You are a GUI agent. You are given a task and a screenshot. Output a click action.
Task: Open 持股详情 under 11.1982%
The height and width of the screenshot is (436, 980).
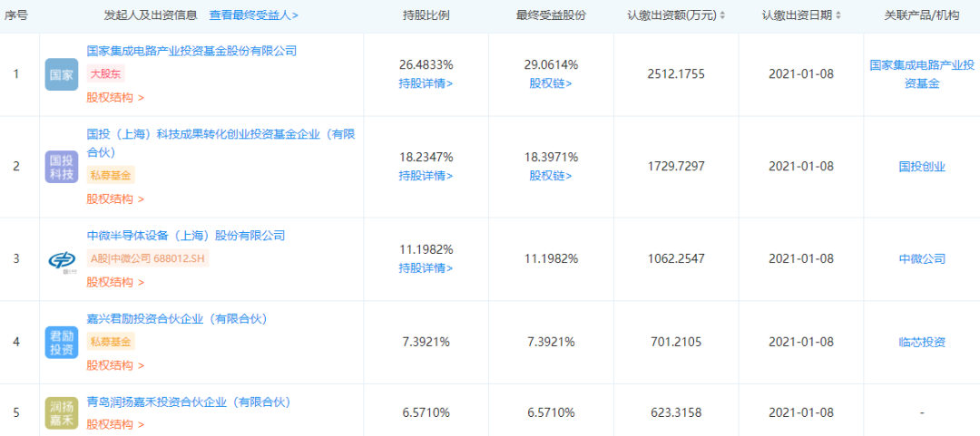(426, 268)
